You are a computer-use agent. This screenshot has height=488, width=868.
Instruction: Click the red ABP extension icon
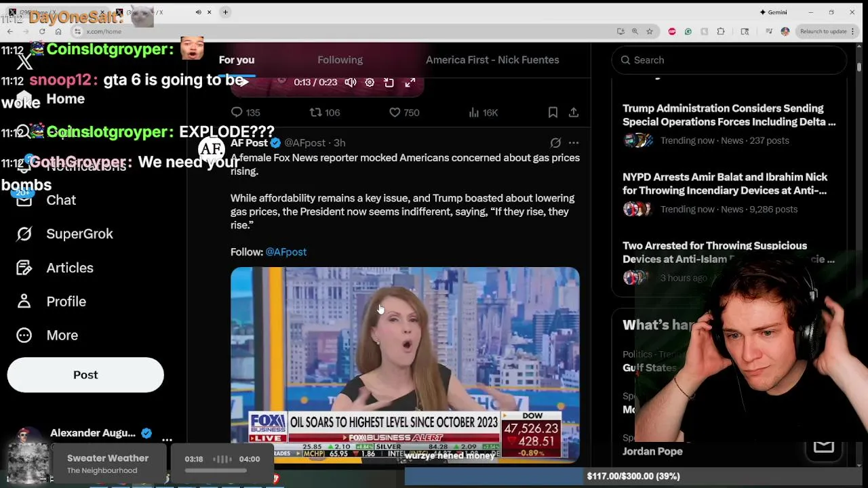[x=672, y=31]
